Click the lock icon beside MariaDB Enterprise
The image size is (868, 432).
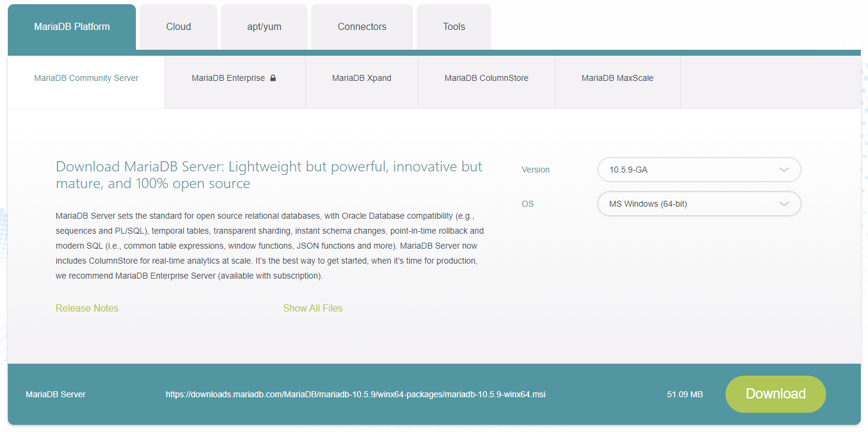tap(273, 78)
